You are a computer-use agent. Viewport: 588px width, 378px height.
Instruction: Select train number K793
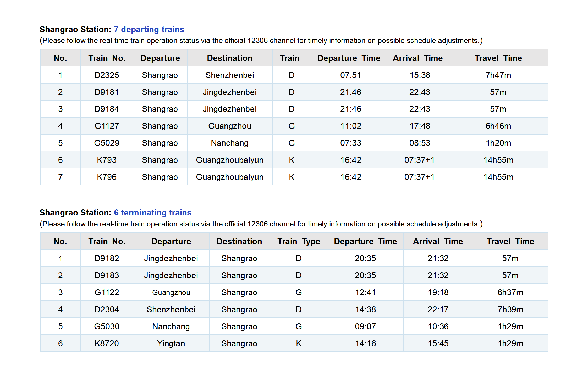click(x=107, y=160)
